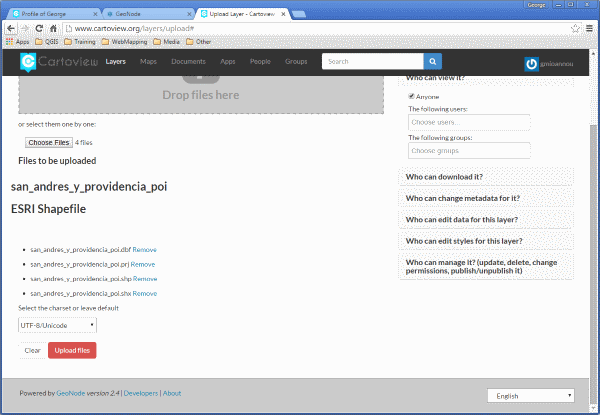
Task: Open the Documents menu
Action: click(188, 62)
